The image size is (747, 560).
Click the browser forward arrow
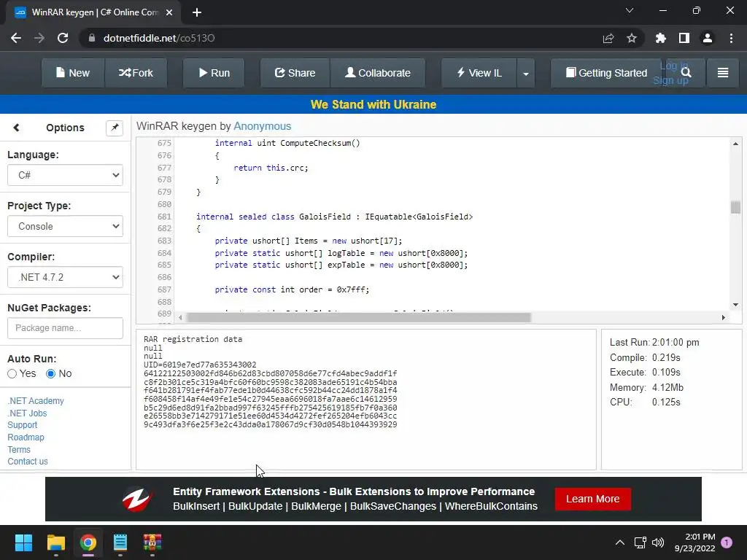tap(39, 38)
